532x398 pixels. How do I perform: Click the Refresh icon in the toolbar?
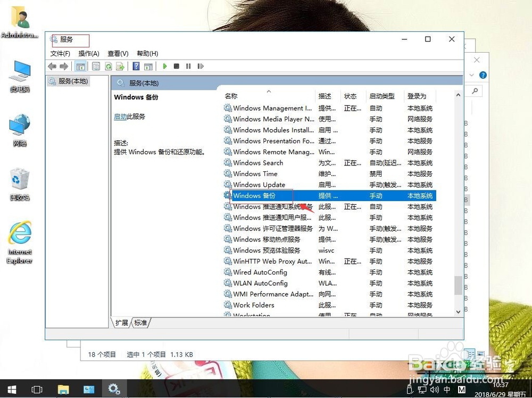[x=109, y=66]
